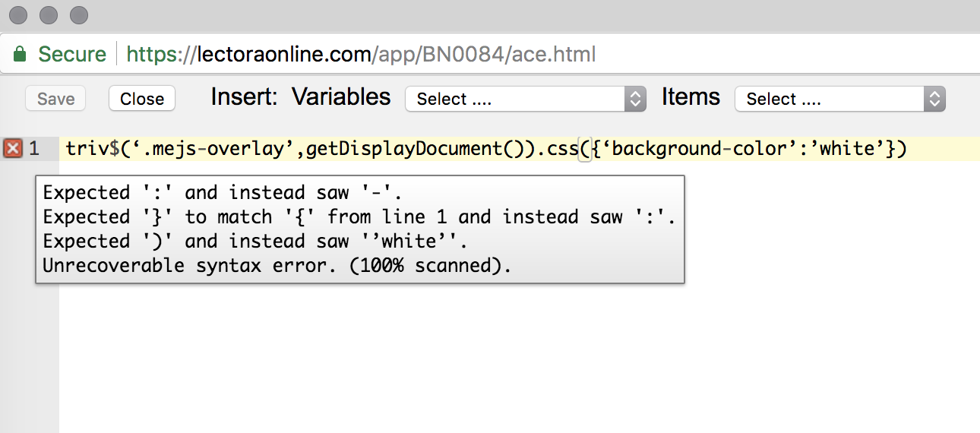The height and width of the screenshot is (433, 980).
Task: Click the red error icon in gutter
Action: tap(13, 148)
